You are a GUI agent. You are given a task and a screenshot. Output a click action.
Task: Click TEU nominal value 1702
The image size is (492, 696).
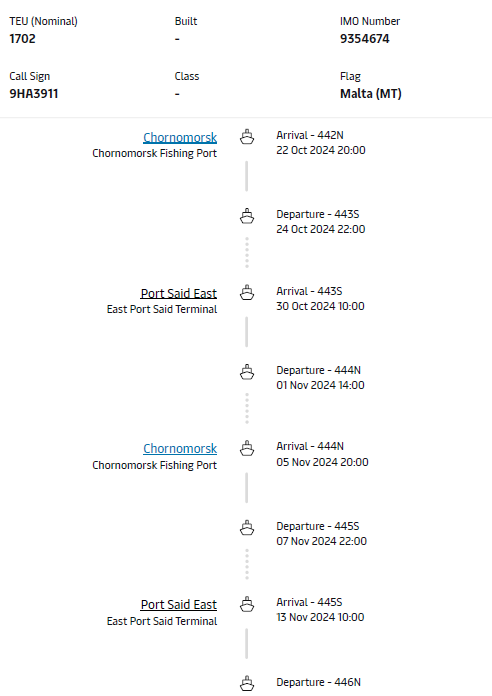[22, 39]
